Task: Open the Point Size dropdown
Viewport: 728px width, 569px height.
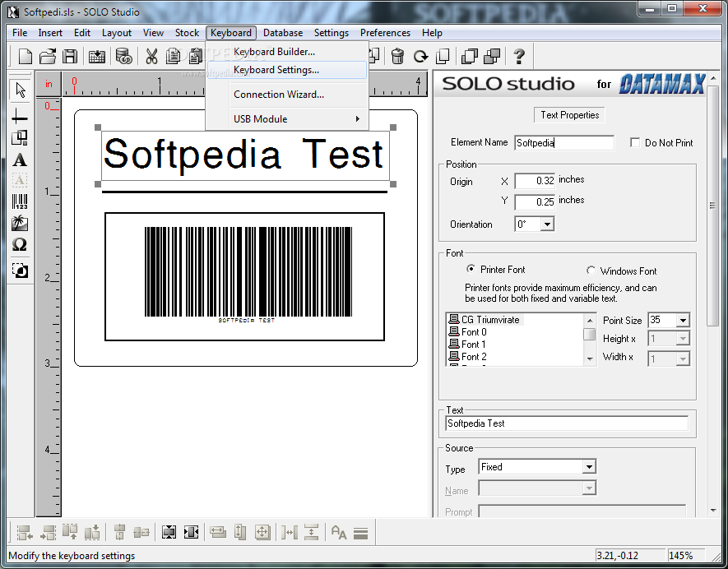Action: click(683, 320)
